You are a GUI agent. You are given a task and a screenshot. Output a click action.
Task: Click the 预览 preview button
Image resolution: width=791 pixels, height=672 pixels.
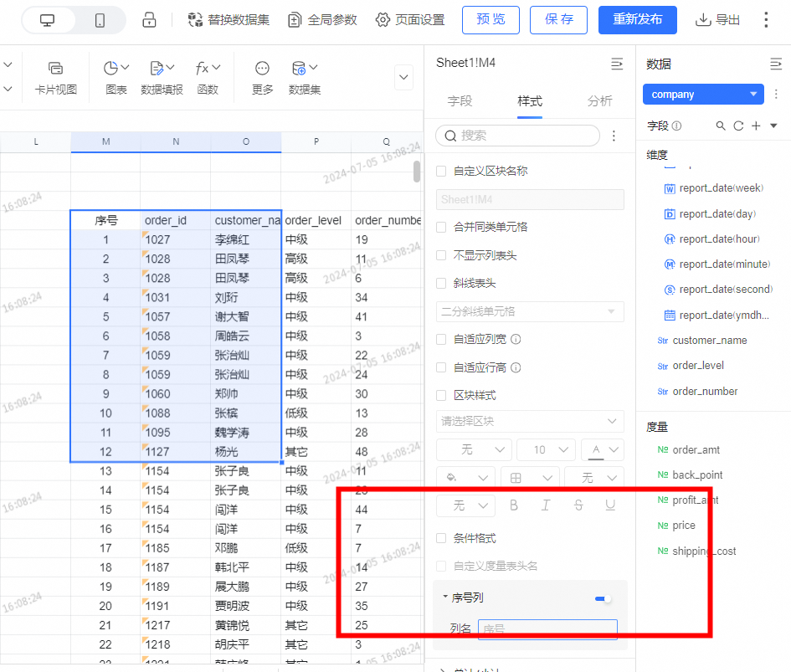[x=491, y=19]
